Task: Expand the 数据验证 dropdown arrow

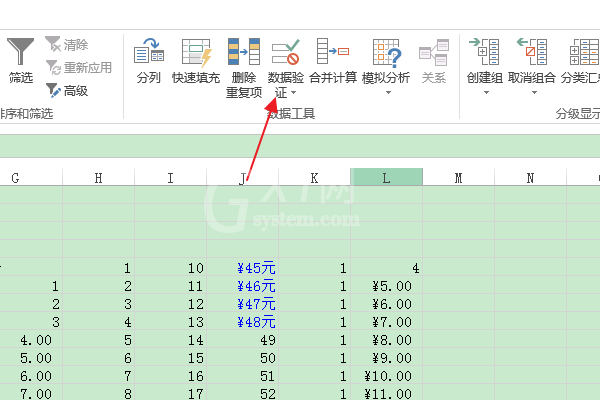Action: (x=293, y=93)
